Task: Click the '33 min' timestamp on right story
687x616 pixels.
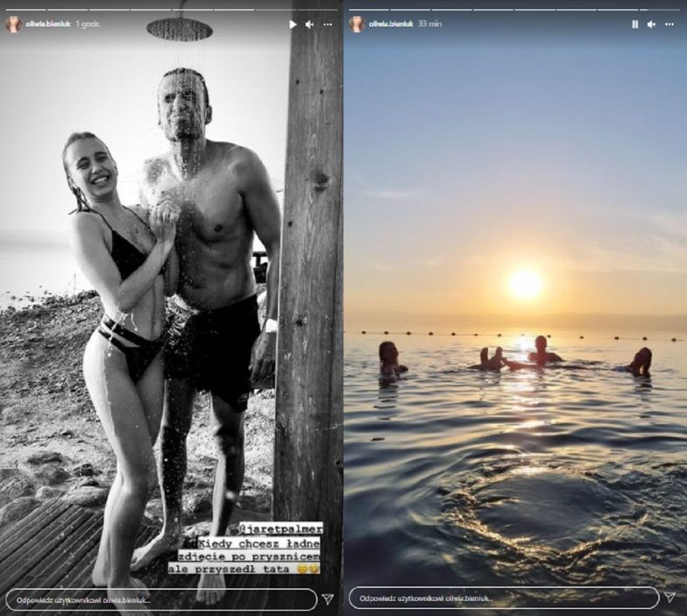Action: click(x=429, y=25)
